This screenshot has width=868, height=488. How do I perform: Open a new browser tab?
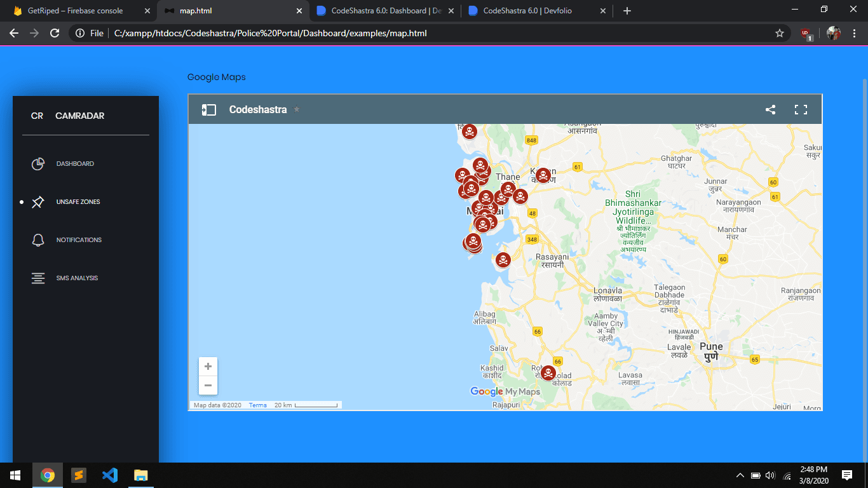pos(627,11)
